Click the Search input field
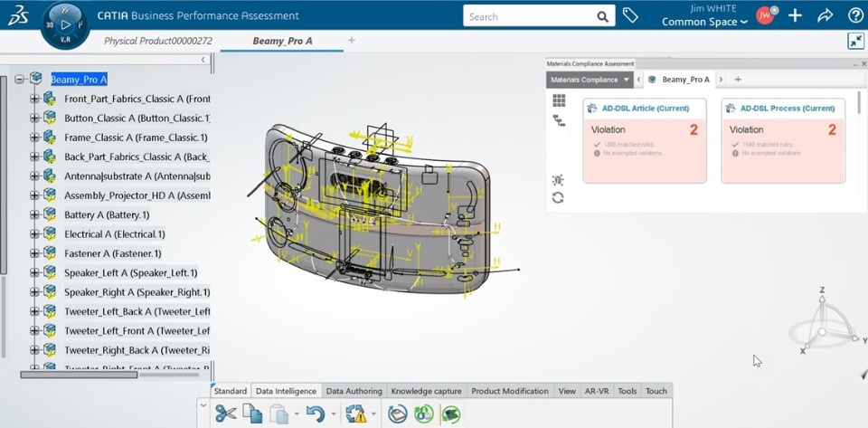868x428 pixels. pyautogui.click(x=531, y=16)
